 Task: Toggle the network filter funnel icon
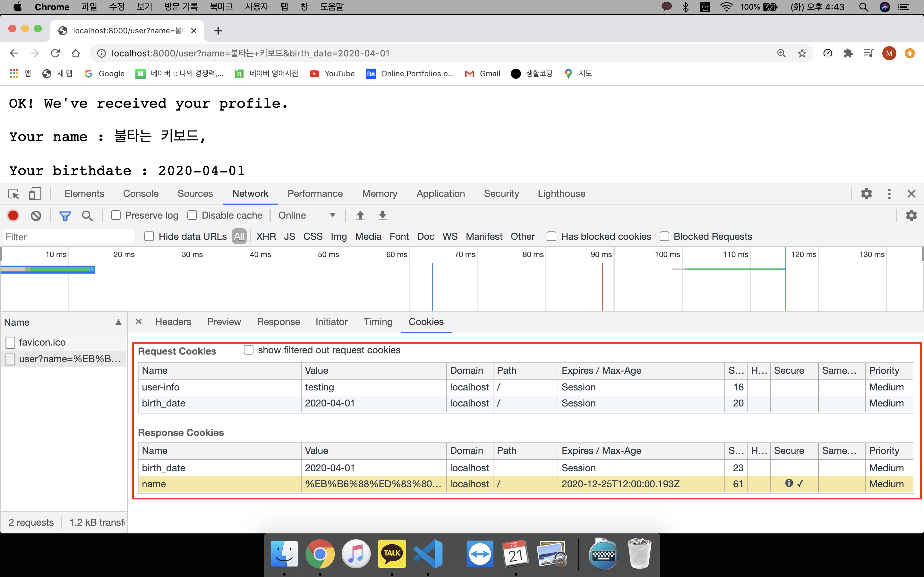(65, 216)
